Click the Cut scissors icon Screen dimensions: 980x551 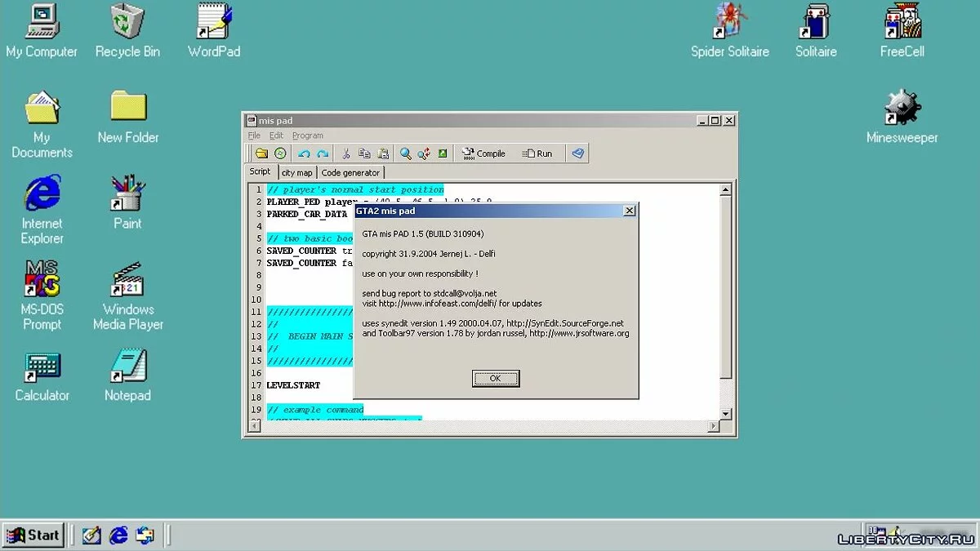tap(346, 153)
